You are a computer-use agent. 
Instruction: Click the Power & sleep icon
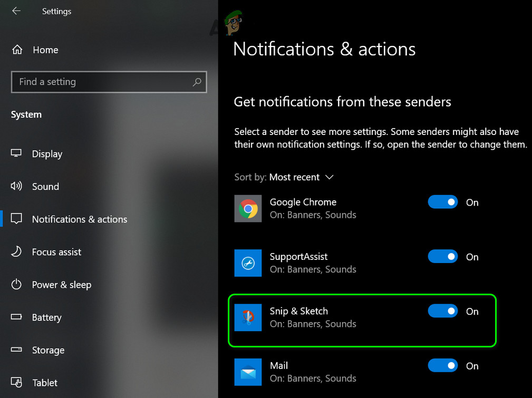(x=16, y=284)
